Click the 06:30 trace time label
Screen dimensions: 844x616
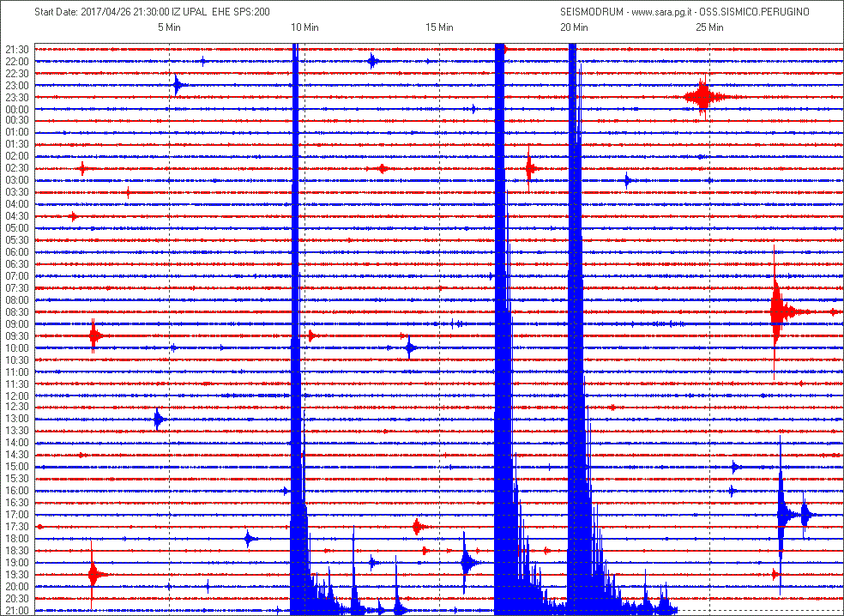pyautogui.click(x=16, y=264)
